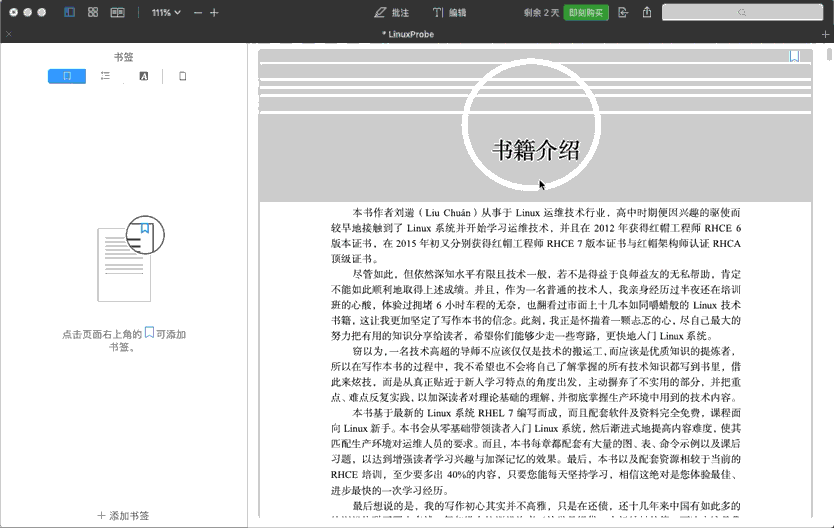Select the LinuxProbe document tab
Viewport: 834px width, 528px height.
pos(408,34)
